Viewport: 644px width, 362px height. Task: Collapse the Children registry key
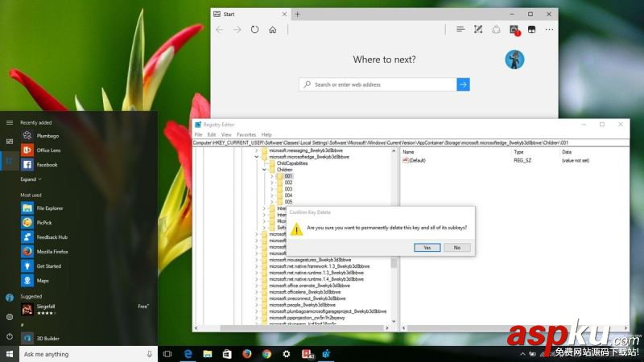264,170
